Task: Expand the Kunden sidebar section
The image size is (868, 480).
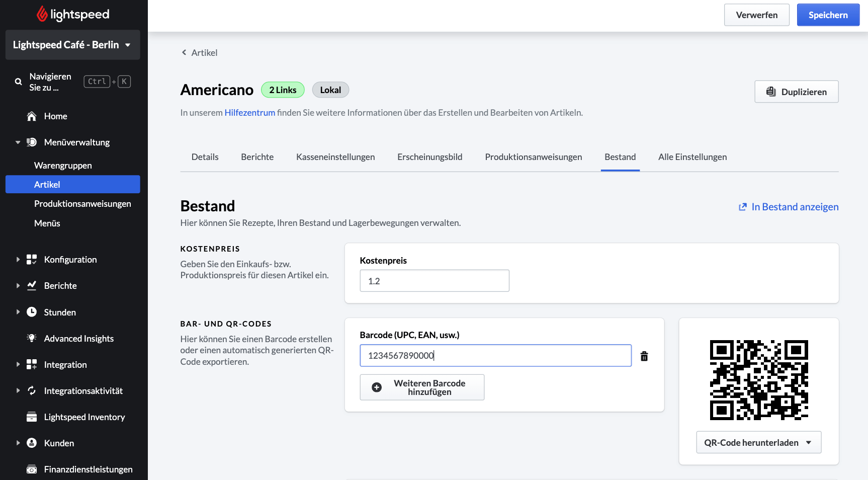Action: (x=18, y=443)
